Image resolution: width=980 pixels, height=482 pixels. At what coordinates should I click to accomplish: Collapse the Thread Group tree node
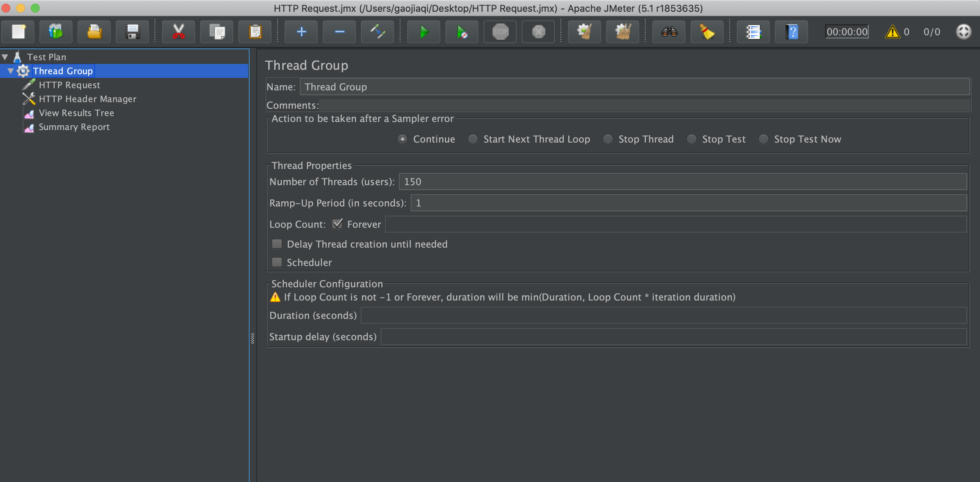click(x=11, y=71)
